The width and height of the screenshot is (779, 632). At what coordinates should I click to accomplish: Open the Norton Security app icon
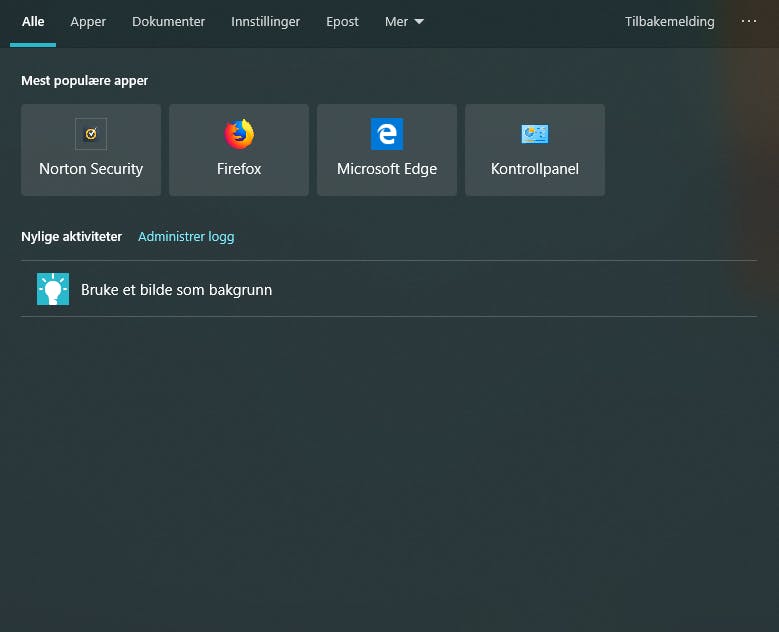91,134
